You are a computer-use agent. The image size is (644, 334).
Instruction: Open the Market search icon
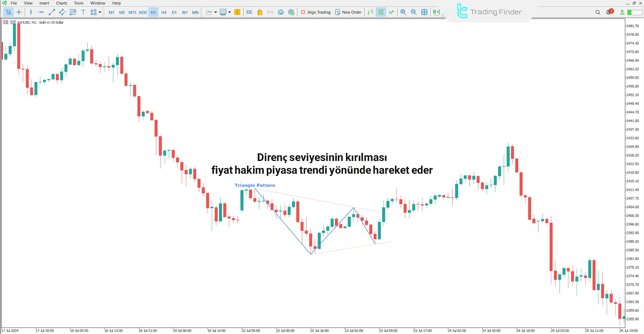click(x=597, y=12)
